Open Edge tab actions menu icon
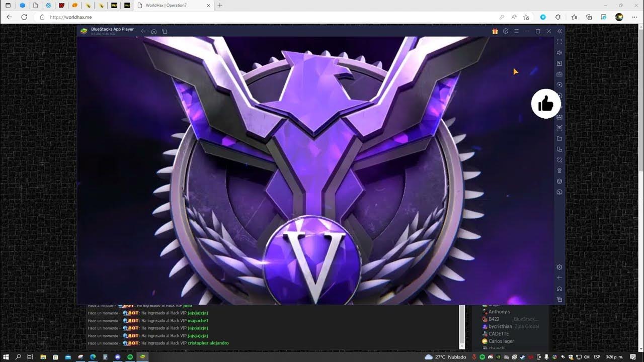Screen dimensions: 644x362 (x=8, y=6)
